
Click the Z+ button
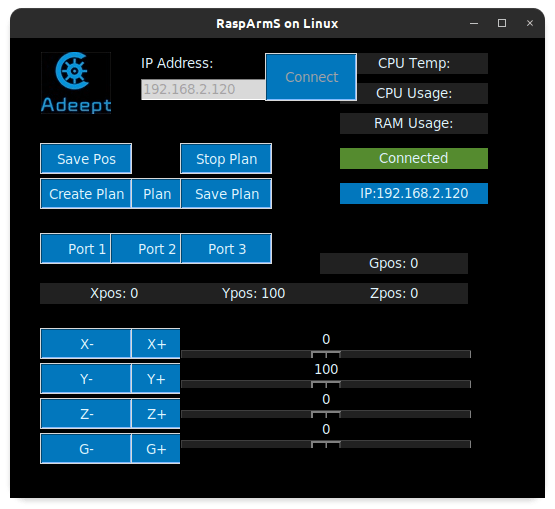click(156, 414)
